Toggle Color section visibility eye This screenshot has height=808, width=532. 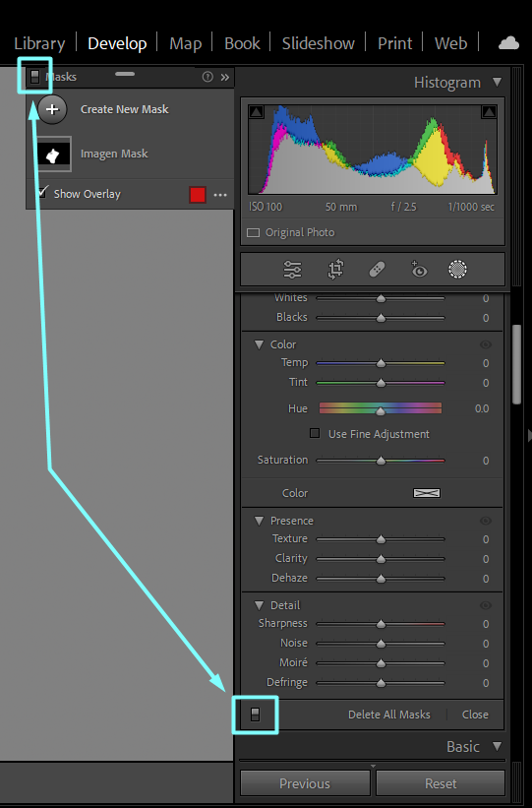pos(485,344)
